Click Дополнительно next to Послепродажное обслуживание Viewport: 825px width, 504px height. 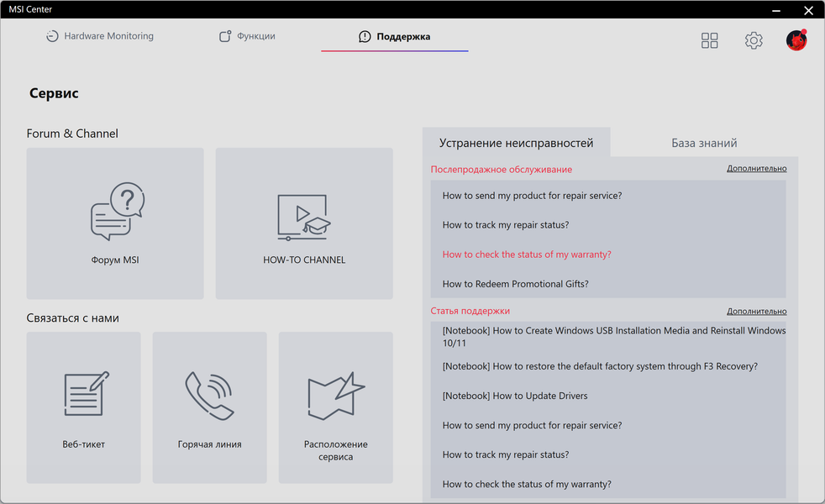(757, 168)
